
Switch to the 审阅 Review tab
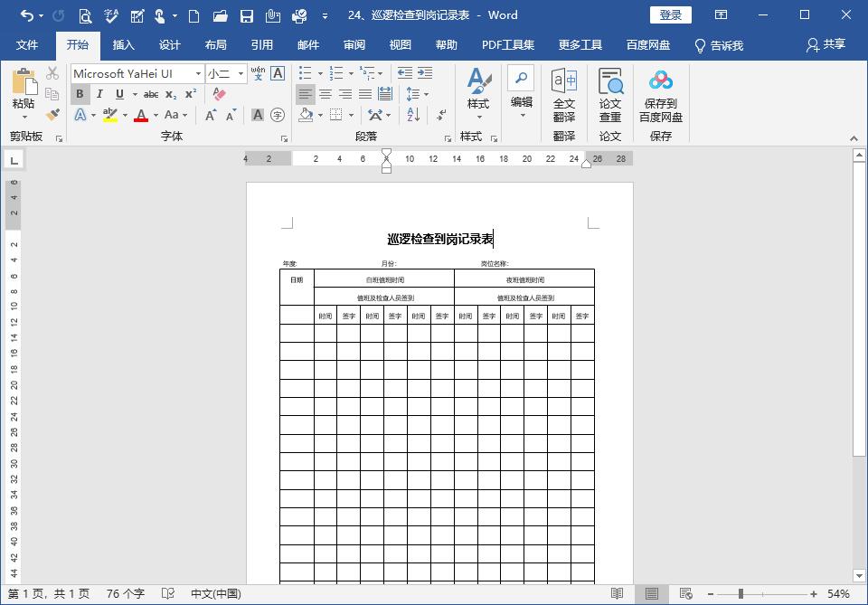(x=354, y=45)
